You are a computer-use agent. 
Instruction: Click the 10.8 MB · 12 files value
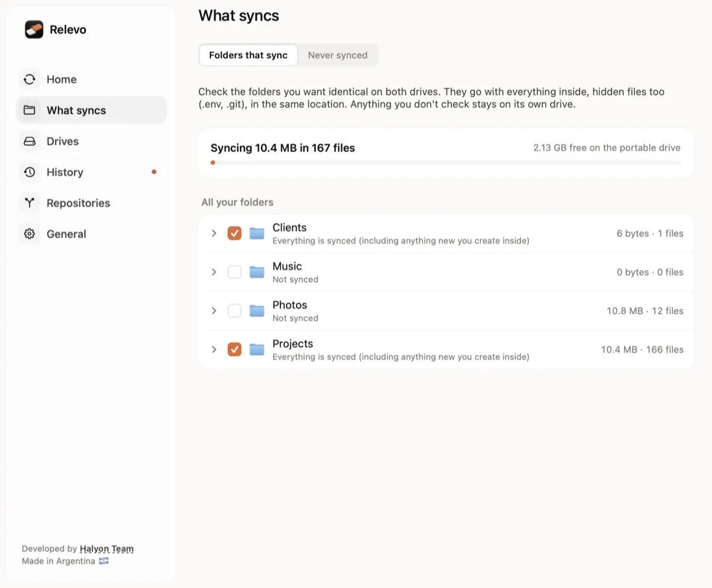[x=645, y=311]
